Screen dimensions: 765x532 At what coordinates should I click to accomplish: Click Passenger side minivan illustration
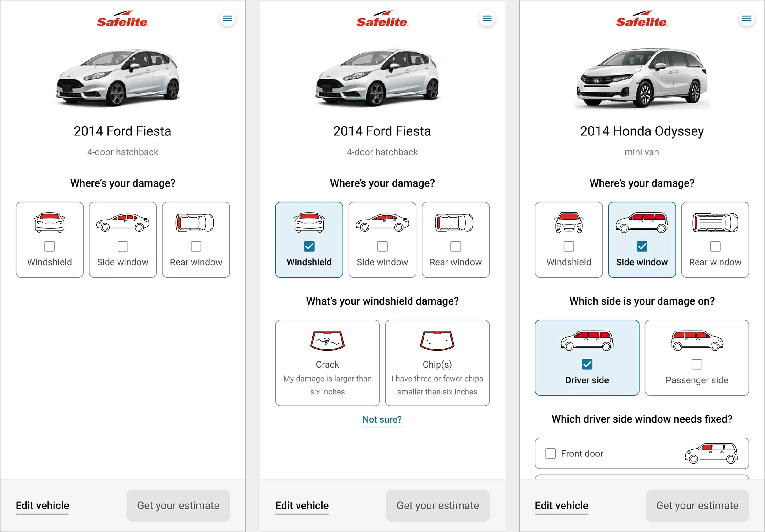coord(697,341)
